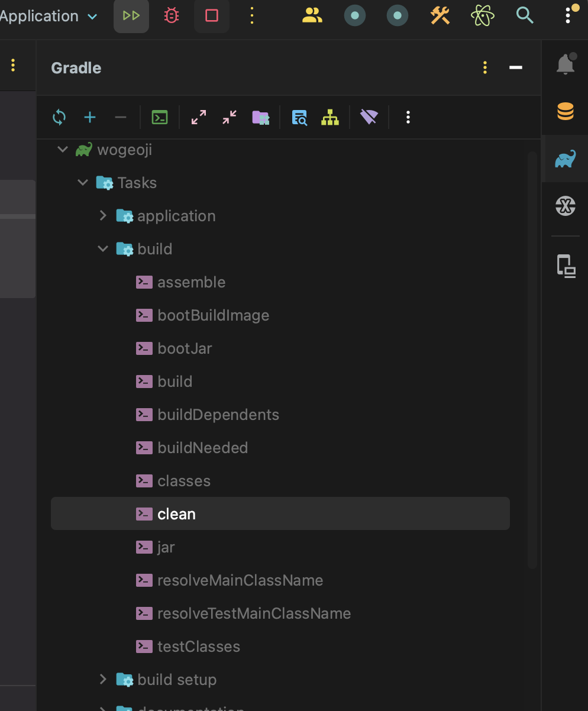
Task: Execute Gradle task terminal icon
Action: (x=160, y=118)
